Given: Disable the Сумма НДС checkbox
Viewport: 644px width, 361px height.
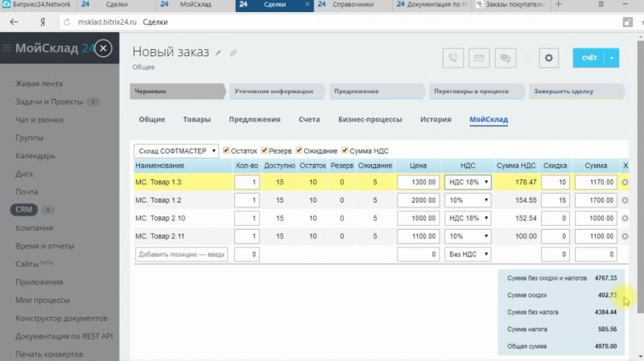Looking at the screenshot, I should [x=345, y=150].
